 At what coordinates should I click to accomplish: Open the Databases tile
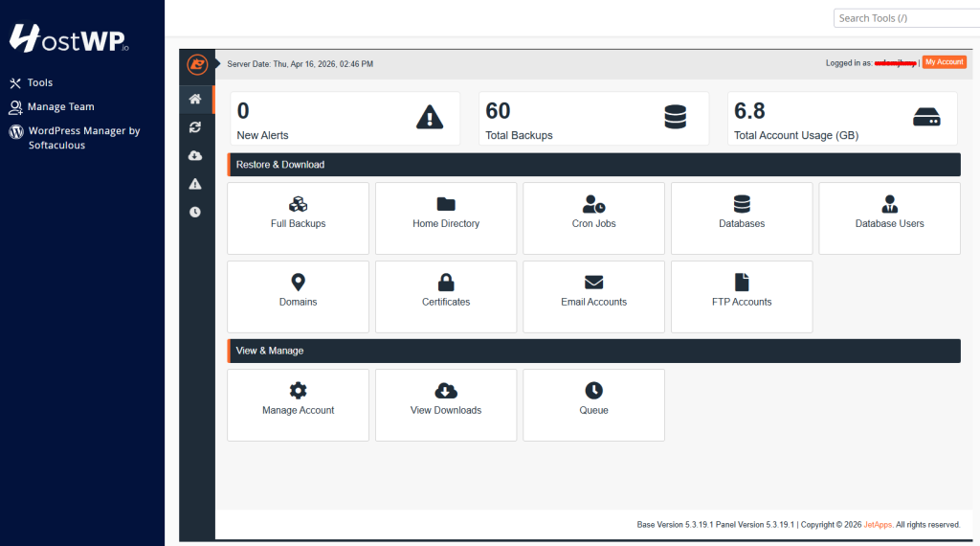pyautogui.click(x=742, y=218)
